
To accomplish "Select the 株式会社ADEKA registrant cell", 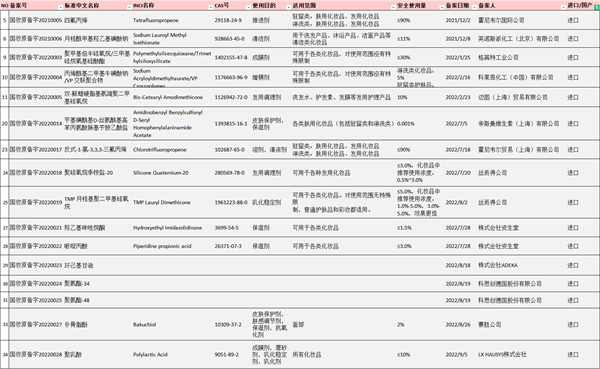I will click(521, 265).
